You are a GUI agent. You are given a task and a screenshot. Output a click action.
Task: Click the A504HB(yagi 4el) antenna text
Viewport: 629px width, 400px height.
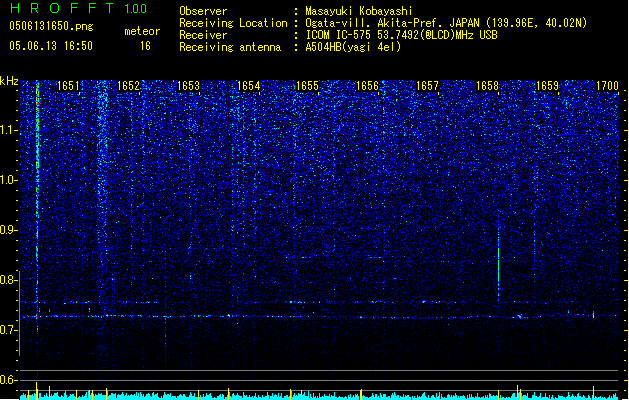(353, 47)
